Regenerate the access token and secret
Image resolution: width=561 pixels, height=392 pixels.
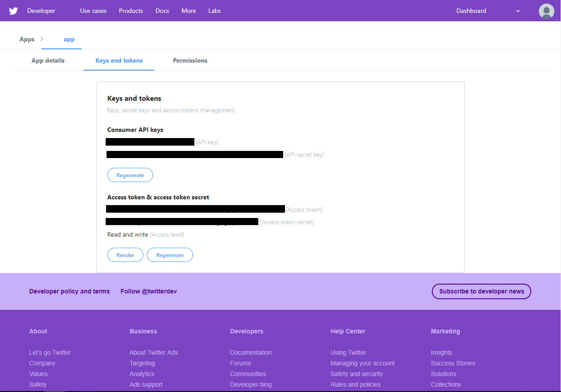coord(170,255)
